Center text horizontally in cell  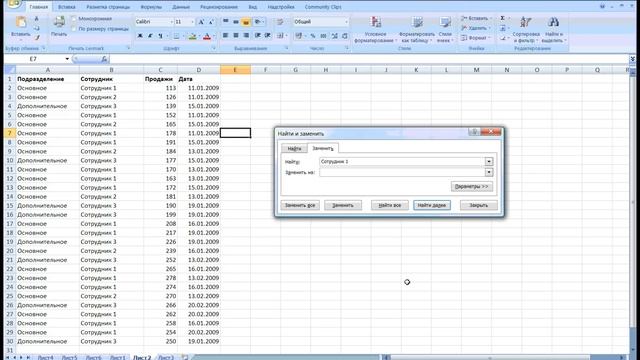[x=236, y=36]
